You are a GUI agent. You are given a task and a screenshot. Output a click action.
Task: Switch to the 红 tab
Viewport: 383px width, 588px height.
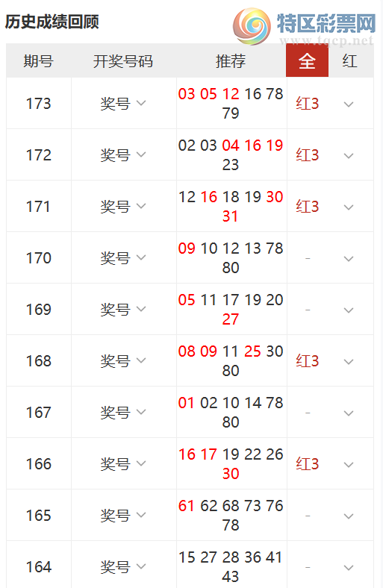click(x=349, y=60)
